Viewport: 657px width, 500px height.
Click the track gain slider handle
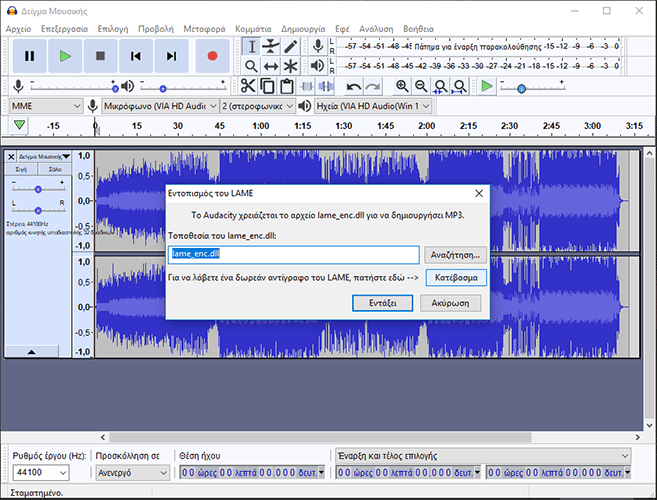coord(38,189)
